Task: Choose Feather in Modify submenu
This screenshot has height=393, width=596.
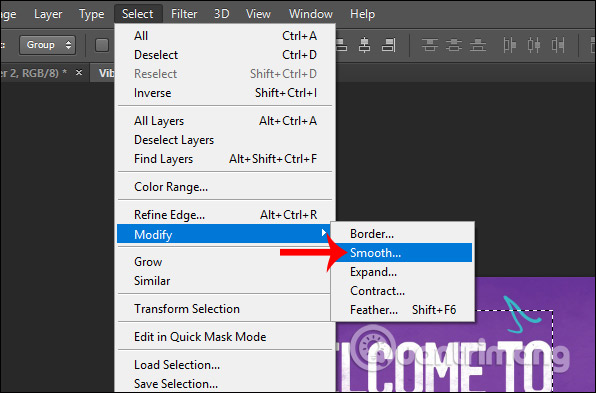Action: (x=403, y=310)
